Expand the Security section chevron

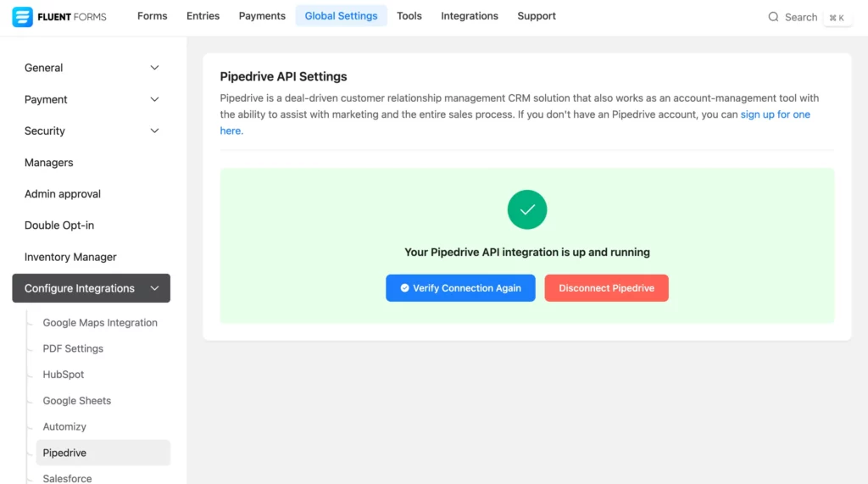tap(154, 131)
